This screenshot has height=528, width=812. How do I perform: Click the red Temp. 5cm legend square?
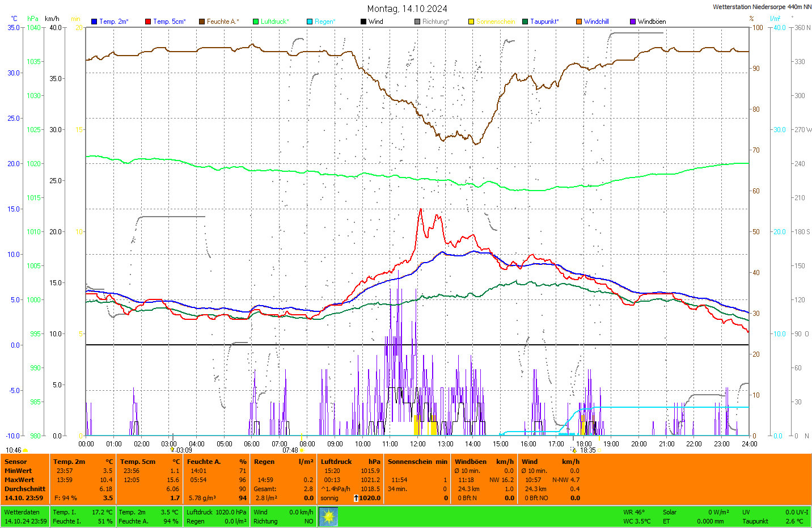148,22
